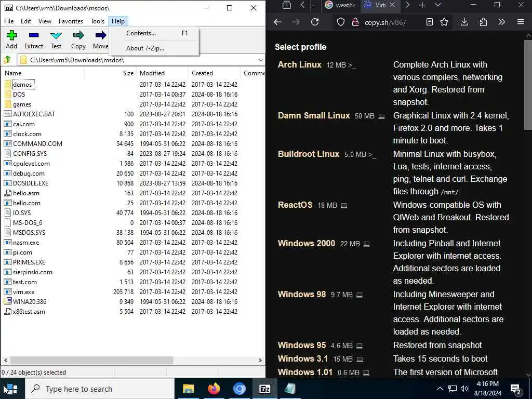
Task: Open the Damn Small Linux profile
Action: [313, 115]
